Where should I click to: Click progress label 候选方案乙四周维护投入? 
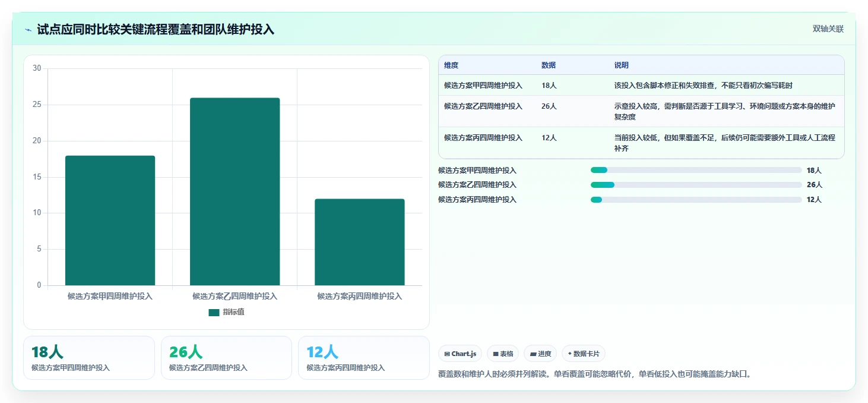477,185
